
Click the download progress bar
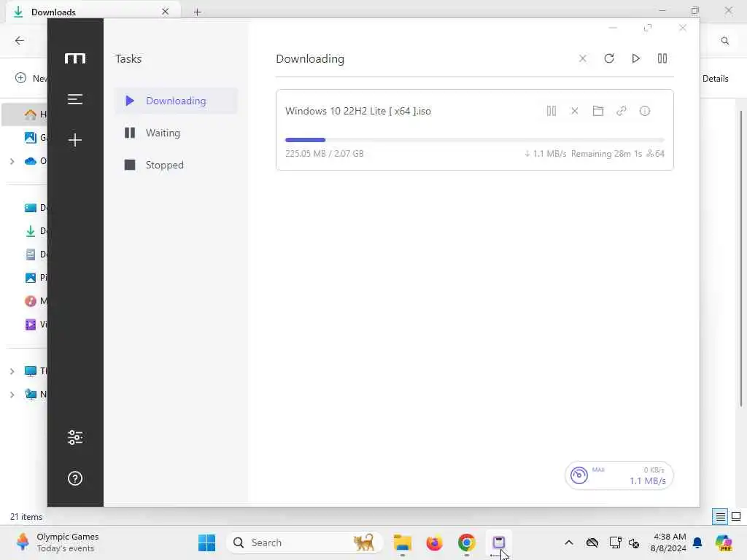click(474, 140)
